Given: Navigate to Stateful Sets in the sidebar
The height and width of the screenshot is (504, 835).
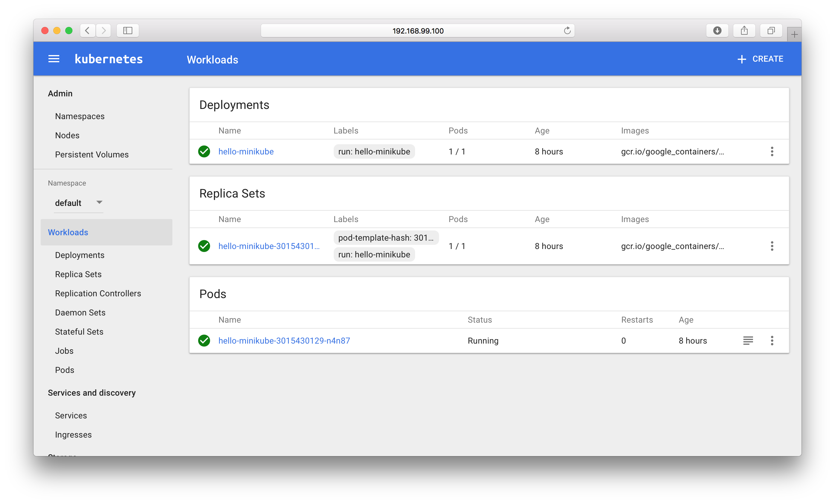Looking at the screenshot, I should point(79,332).
